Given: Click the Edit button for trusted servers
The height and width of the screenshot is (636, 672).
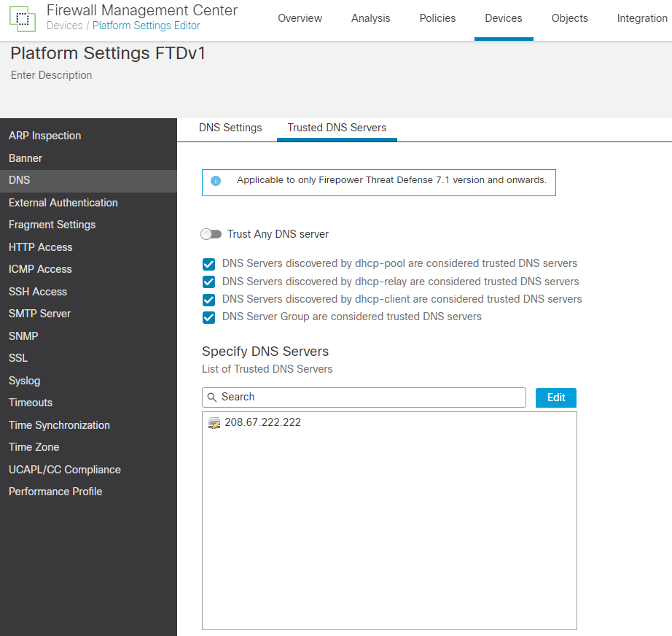Looking at the screenshot, I should point(556,397).
